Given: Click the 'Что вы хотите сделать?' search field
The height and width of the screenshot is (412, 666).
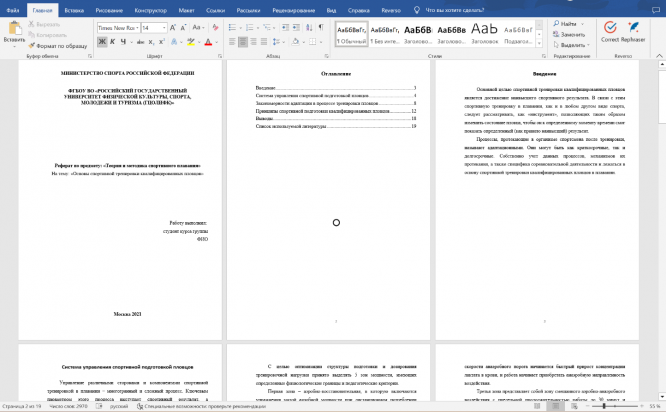Looking at the screenshot, I should (x=454, y=10).
